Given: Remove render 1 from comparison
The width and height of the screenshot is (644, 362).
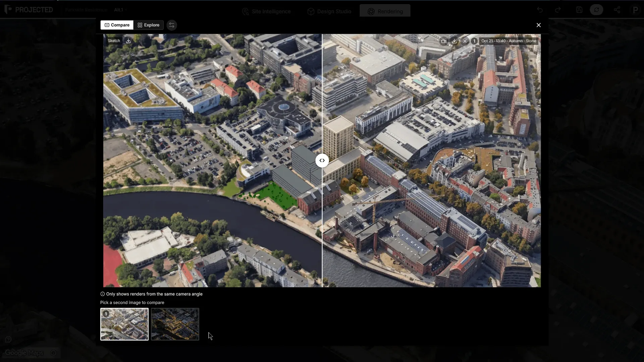Looking at the screenshot, I should click(x=465, y=41).
